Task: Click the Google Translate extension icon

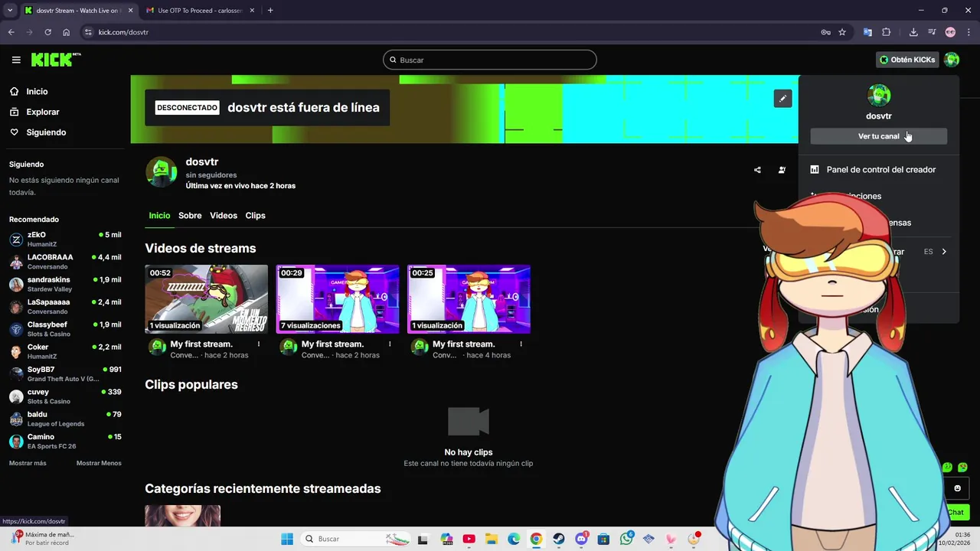Action: (x=867, y=32)
